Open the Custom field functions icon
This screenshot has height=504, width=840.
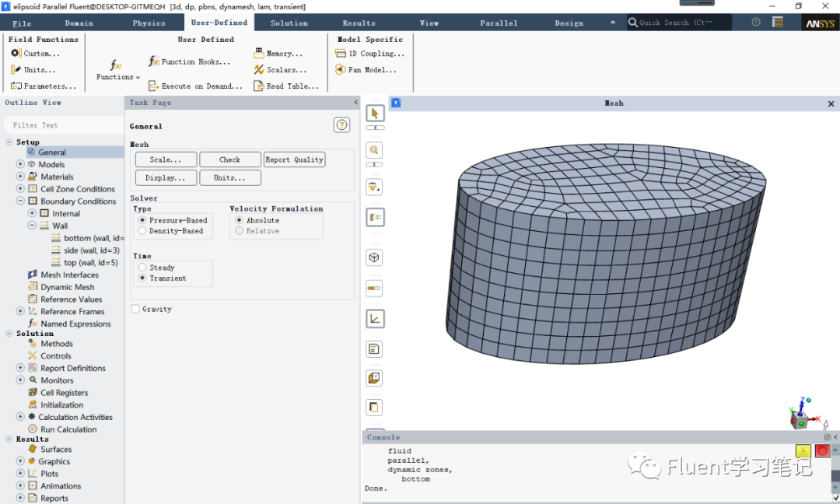(x=16, y=54)
